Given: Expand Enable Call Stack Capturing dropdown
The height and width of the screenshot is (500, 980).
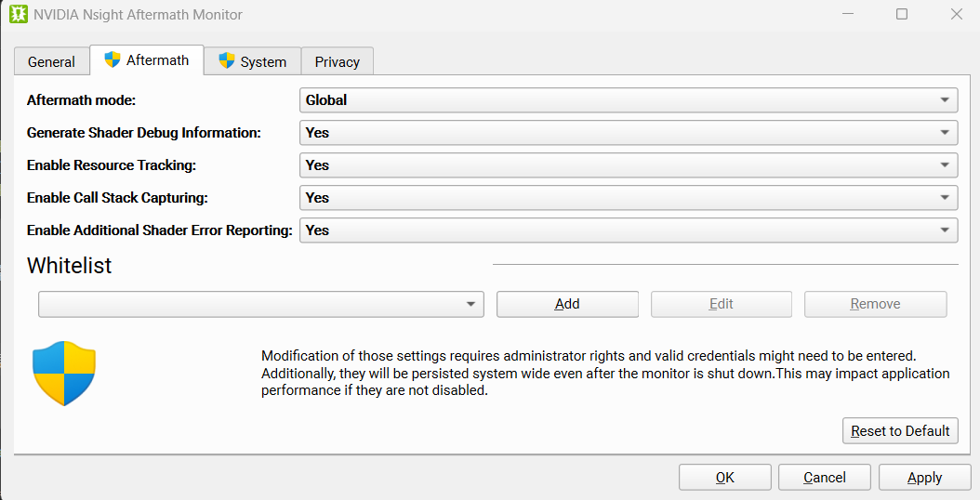Looking at the screenshot, I should pos(629,198).
